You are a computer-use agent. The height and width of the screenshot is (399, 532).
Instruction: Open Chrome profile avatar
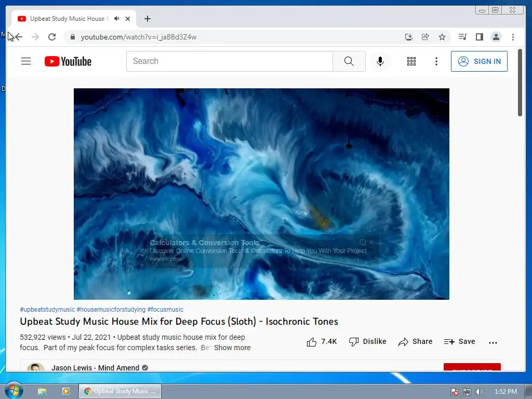click(496, 37)
